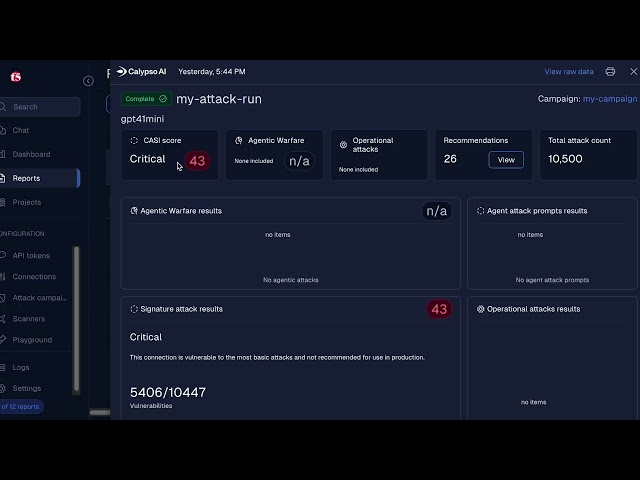Click the View recommendations button
This screenshot has height=480, width=640.
point(506,160)
